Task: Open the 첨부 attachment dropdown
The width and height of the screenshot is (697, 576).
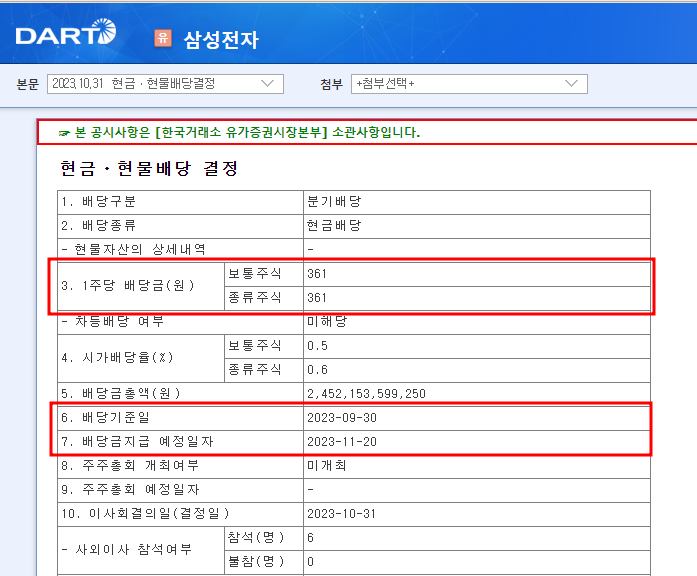Action: [469, 84]
